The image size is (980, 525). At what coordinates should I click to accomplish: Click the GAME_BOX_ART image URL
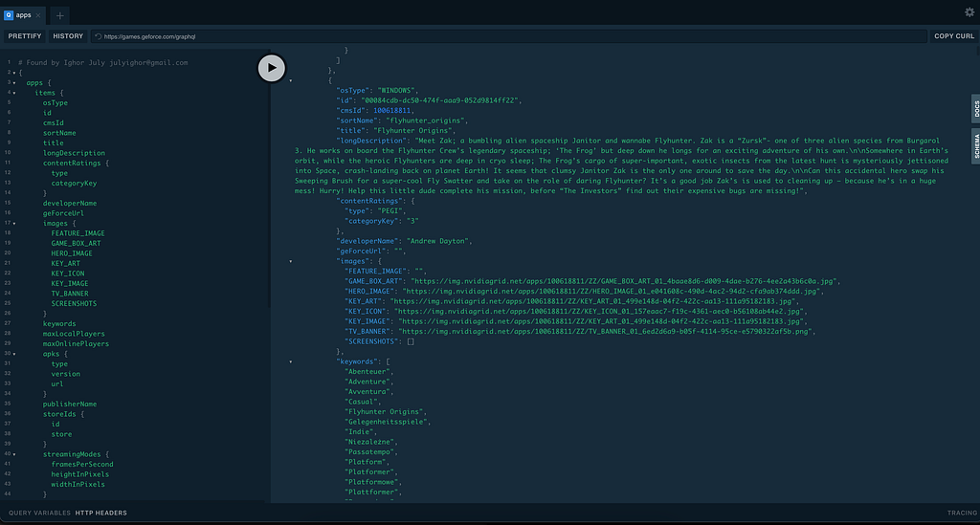point(623,281)
